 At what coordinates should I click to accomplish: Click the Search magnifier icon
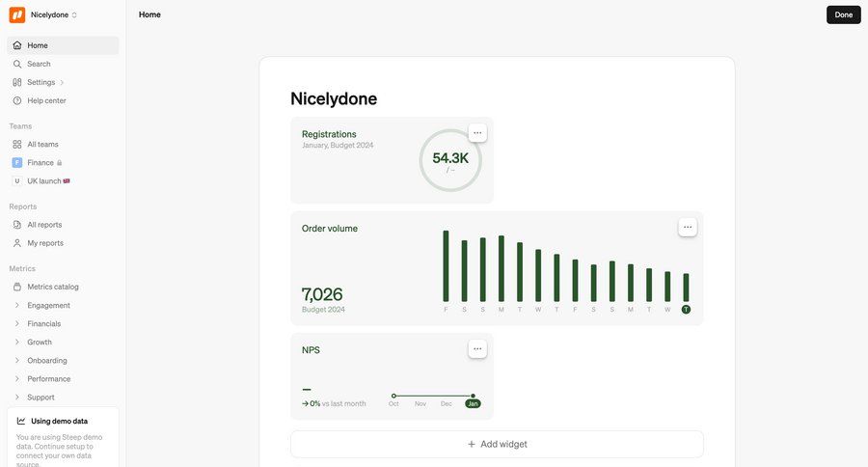(x=17, y=64)
